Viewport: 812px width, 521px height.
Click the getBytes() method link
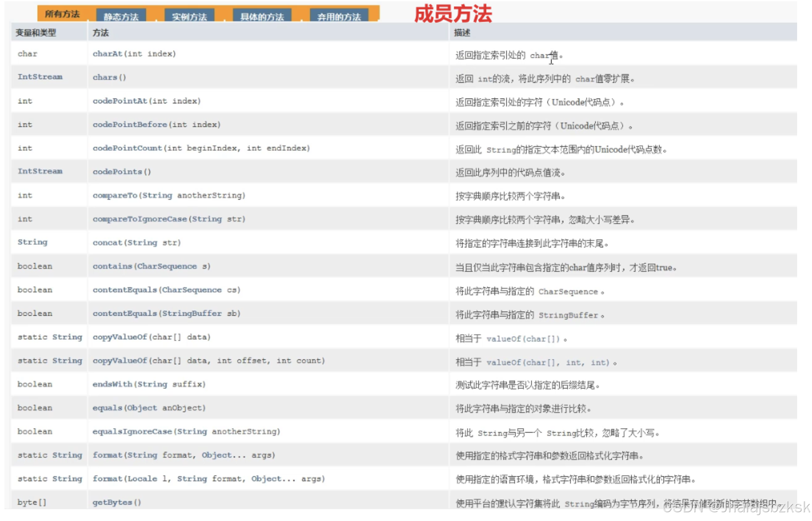117,503
